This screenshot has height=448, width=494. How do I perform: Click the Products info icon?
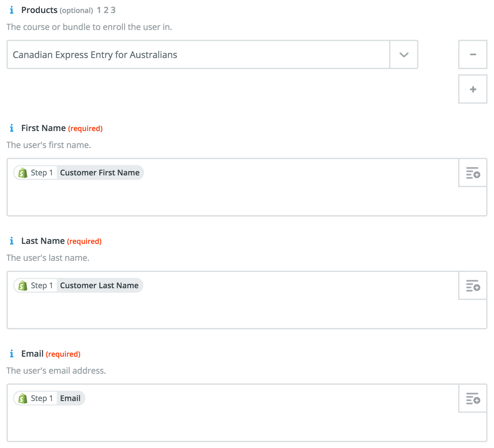pos(12,10)
